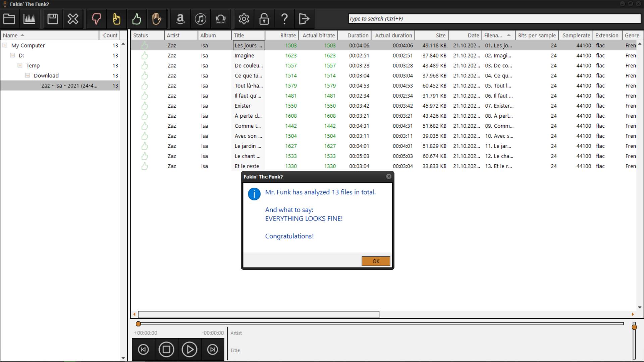The height and width of the screenshot is (362, 644).
Task: Click the spectrum analyze icon
Action: point(29,19)
